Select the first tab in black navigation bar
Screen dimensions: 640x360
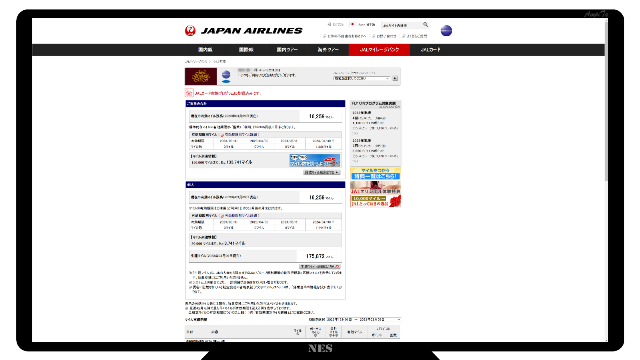click(x=205, y=50)
